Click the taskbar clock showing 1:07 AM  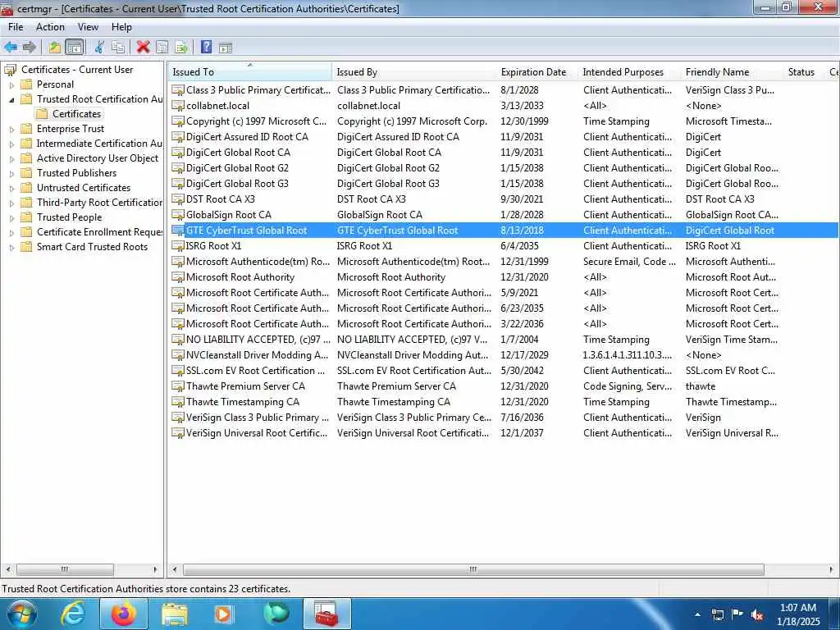(798, 614)
